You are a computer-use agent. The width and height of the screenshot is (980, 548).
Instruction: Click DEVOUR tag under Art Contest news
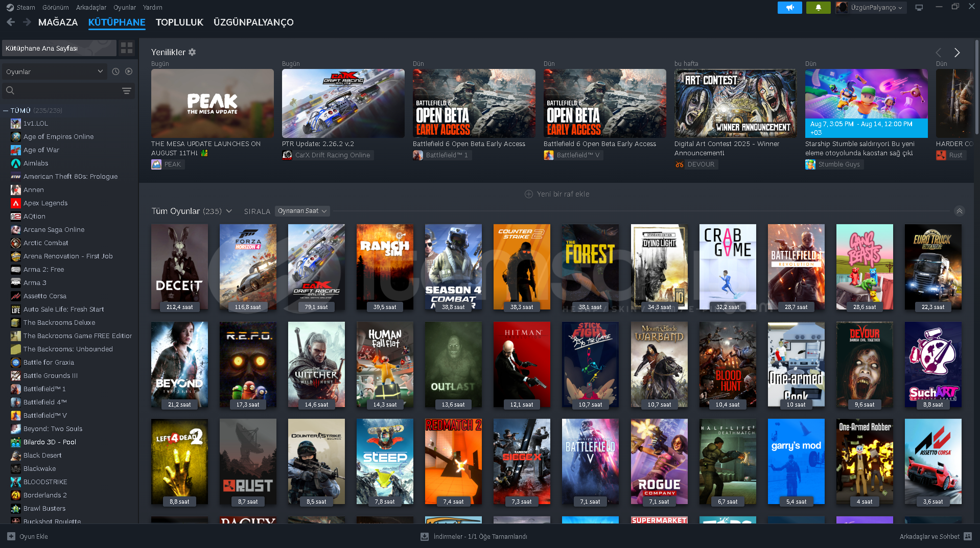[x=696, y=164]
